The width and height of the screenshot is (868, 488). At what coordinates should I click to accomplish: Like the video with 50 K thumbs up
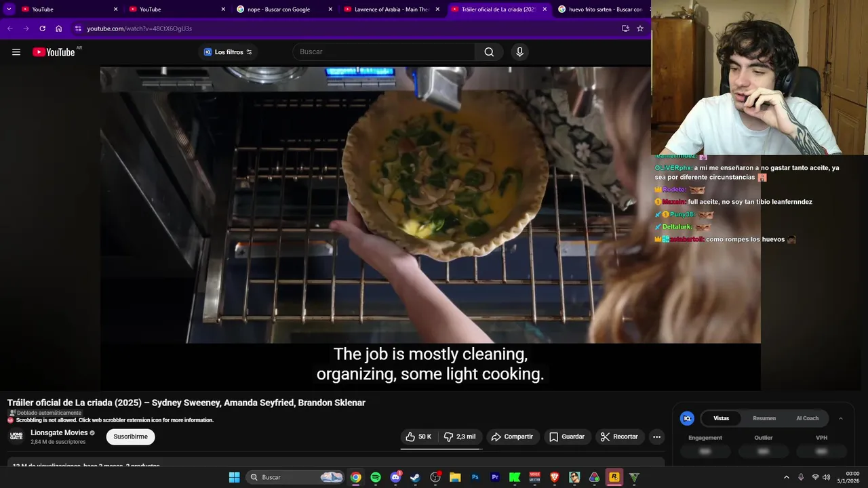(418, 436)
